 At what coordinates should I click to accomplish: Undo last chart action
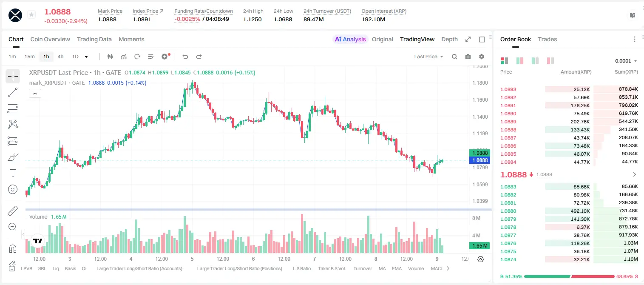coord(185,57)
